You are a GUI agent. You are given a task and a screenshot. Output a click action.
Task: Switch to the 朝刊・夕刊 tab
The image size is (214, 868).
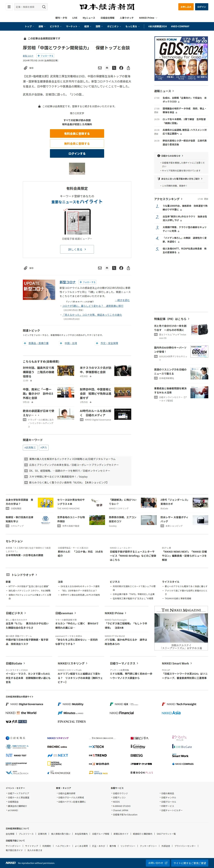coord(61,18)
